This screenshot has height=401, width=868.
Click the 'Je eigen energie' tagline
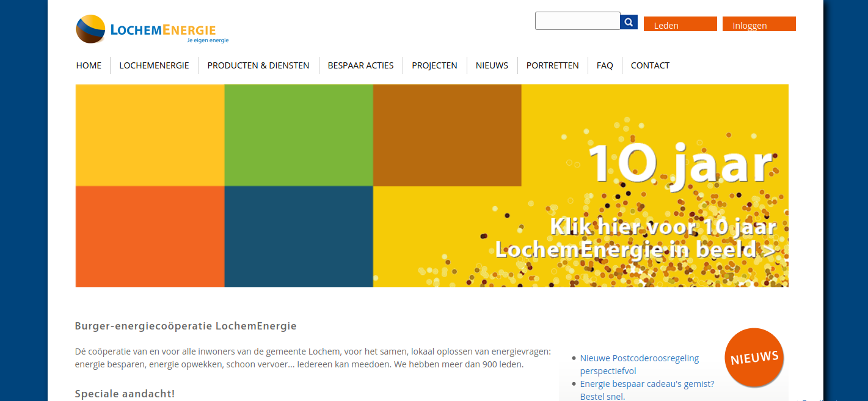208,40
